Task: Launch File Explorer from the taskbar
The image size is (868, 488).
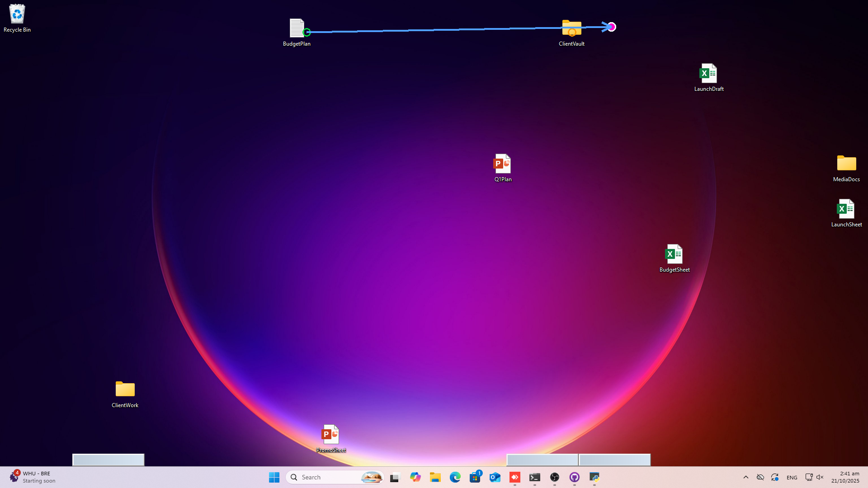Action: coord(435,477)
